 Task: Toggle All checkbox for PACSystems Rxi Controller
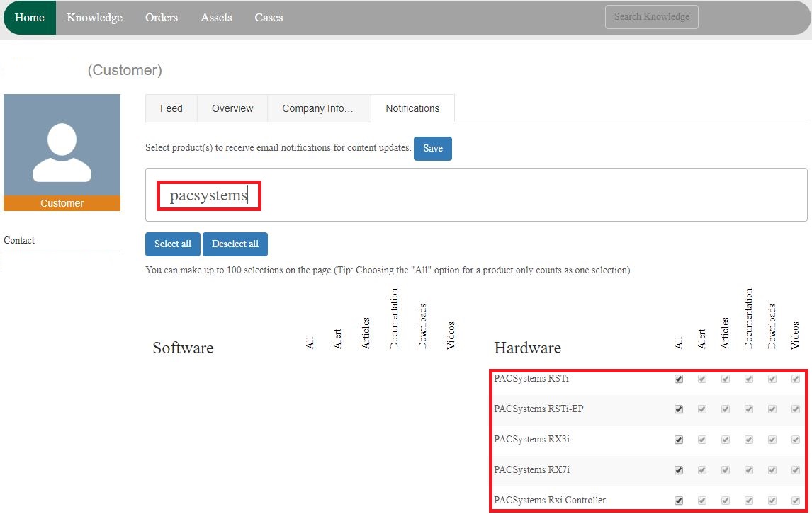click(679, 501)
